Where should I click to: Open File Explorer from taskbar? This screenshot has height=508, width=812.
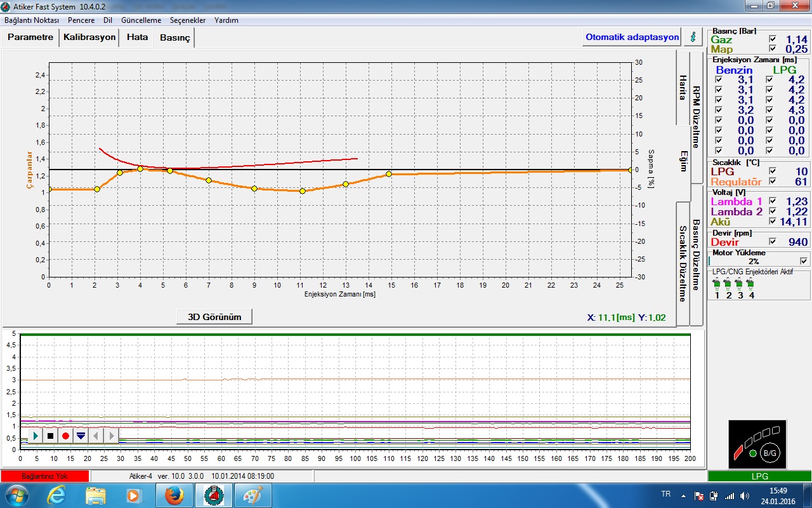96,495
